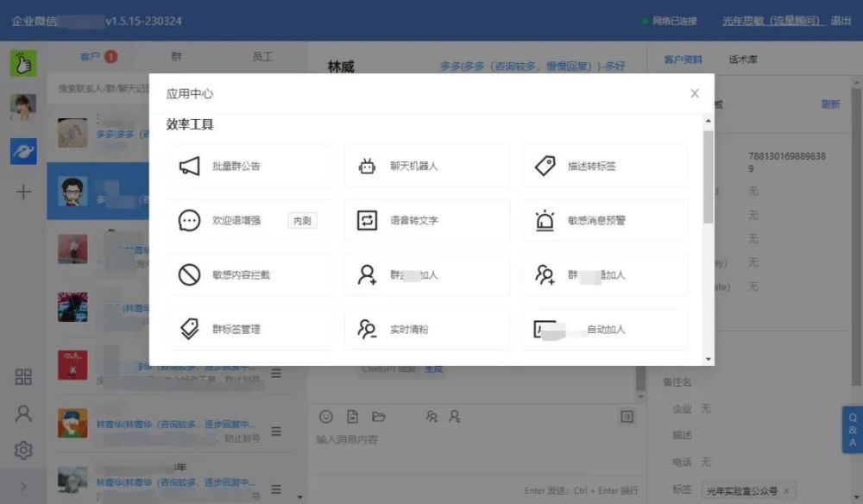Open the 敏感消息预警 sensitive message alert tool

click(x=604, y=220)
